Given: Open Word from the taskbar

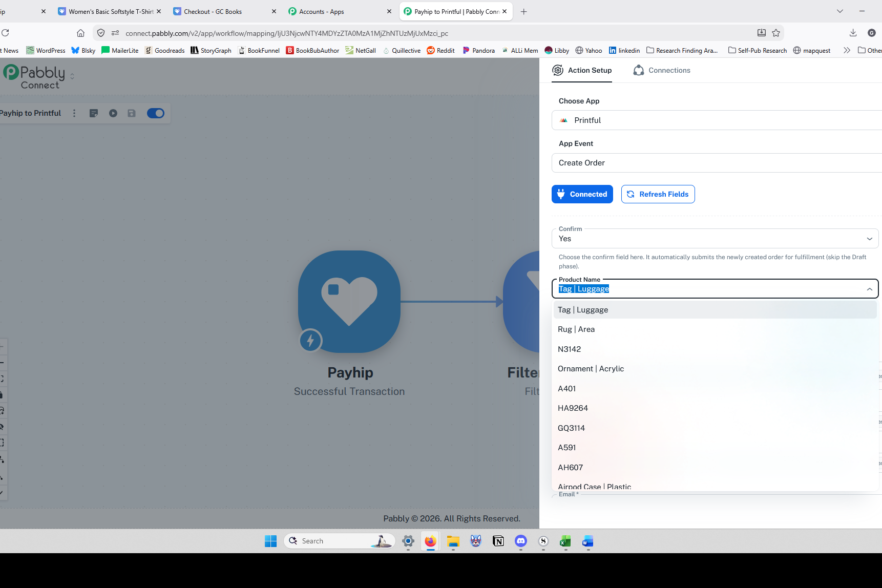Looking at the screenshot, I should point(588,541).
